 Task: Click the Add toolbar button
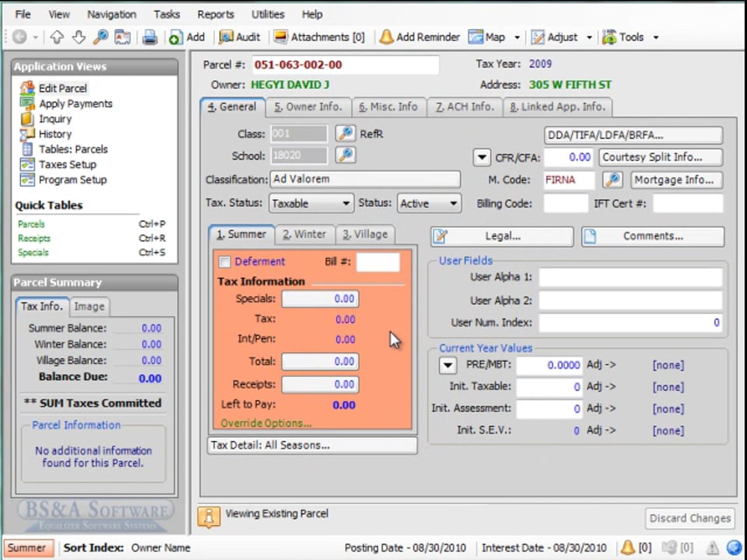tap(187, 37)
